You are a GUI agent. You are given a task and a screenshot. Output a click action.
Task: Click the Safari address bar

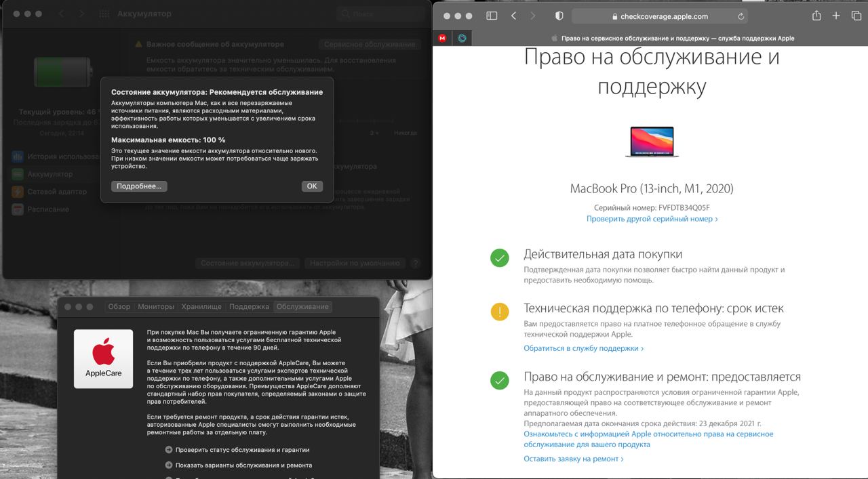click(x=660, y=16)
